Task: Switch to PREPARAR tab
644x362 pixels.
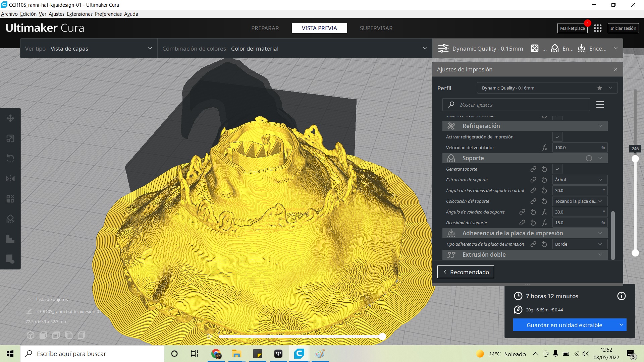Action: 265,28
